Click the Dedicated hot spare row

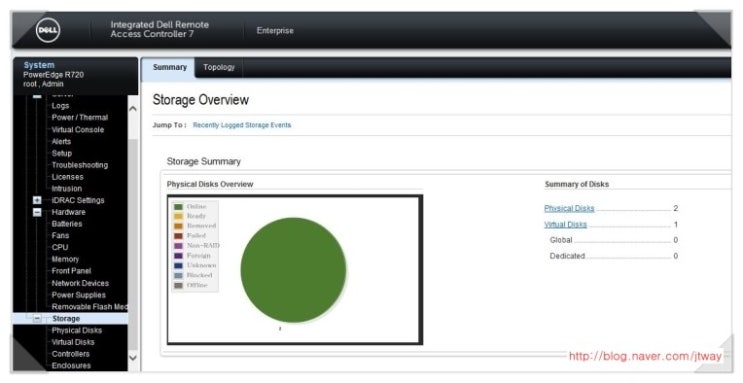click(614, 256)
